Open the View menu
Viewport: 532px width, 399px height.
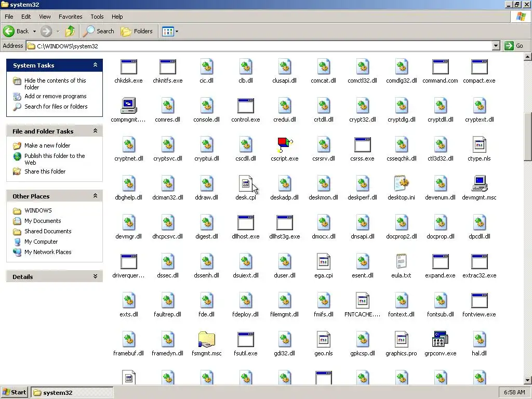coord(45,17)
